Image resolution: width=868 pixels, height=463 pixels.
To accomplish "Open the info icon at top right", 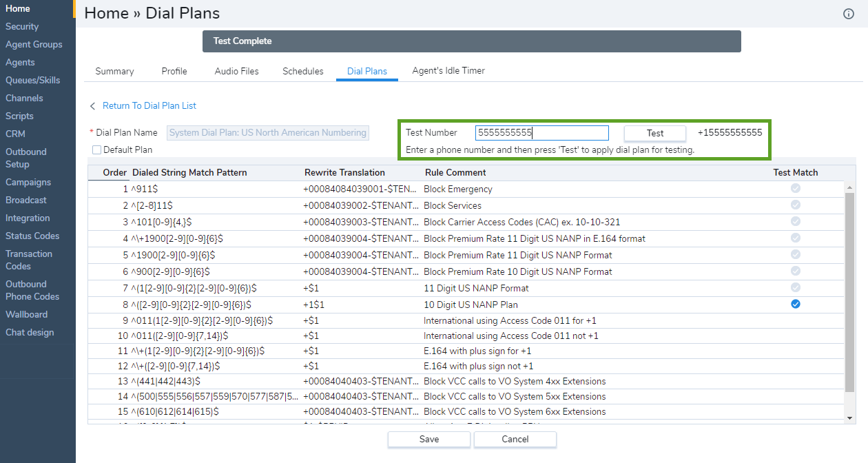I will tap(849, 14).
